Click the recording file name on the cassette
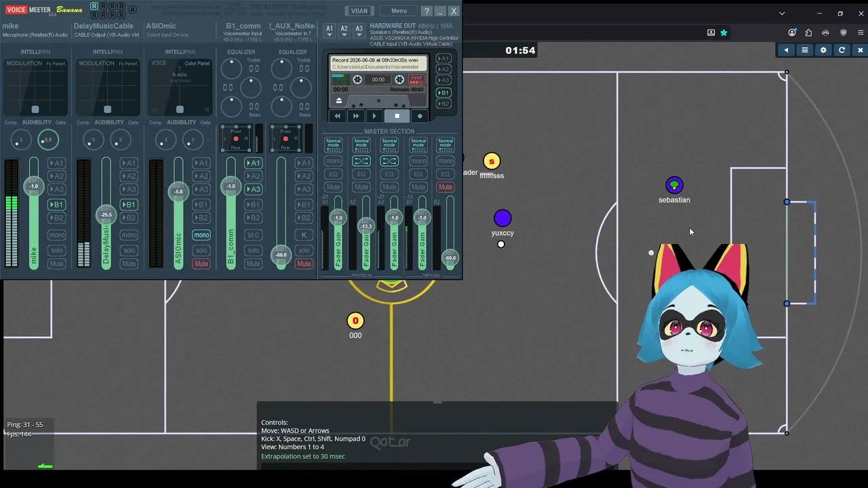The width and height of the screenshot is (868, 488). point(375,60)
